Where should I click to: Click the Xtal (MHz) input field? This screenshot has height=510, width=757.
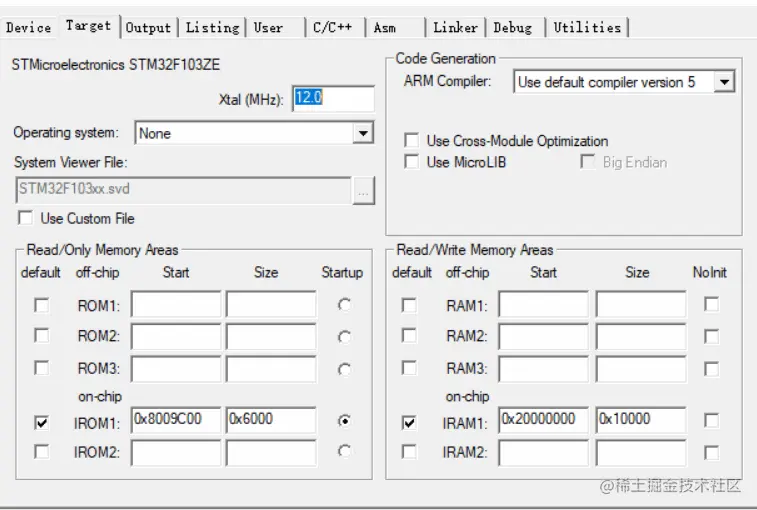[333, 99]
